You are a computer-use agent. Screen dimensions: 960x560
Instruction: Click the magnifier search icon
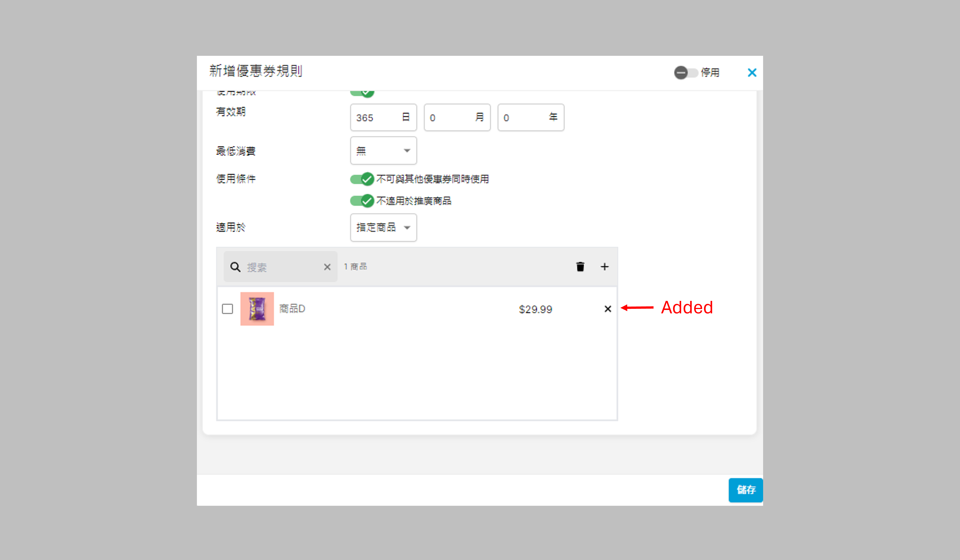[x=235, y=267]
